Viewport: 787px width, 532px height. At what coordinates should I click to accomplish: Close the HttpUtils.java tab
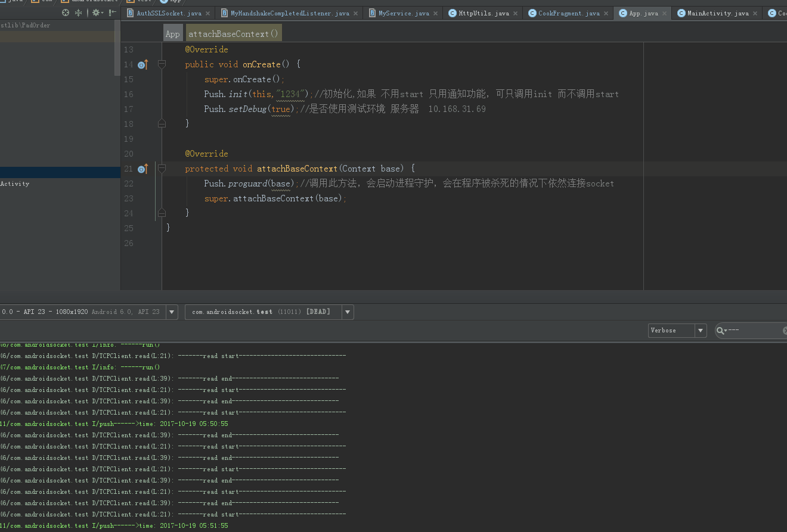click(x=515, y=13)
